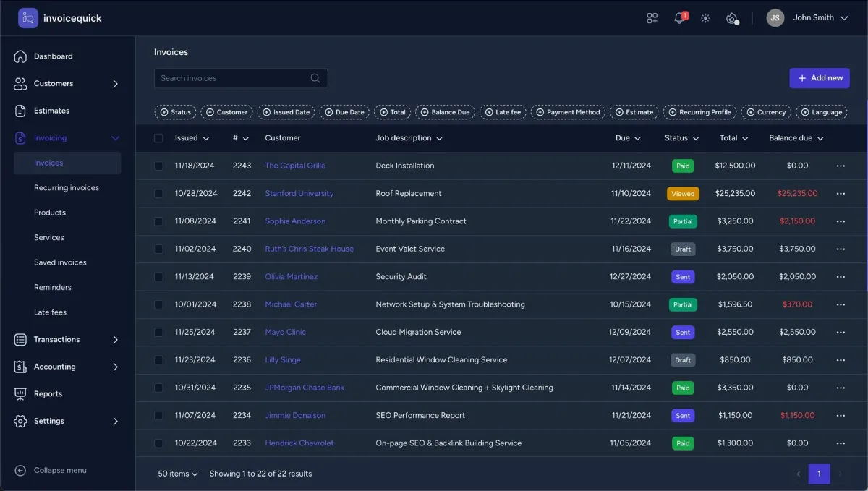Click the search magnifier in the invoices search bar

click(x=315, y=77)
